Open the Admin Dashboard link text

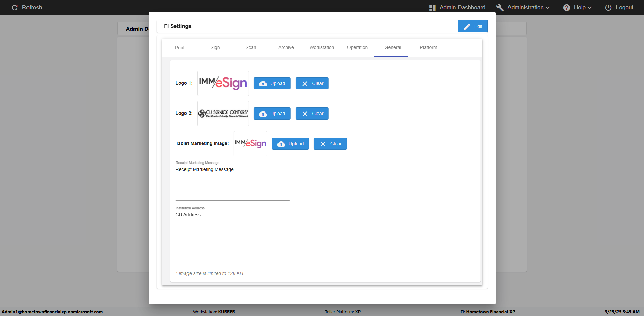coord(463,7)
